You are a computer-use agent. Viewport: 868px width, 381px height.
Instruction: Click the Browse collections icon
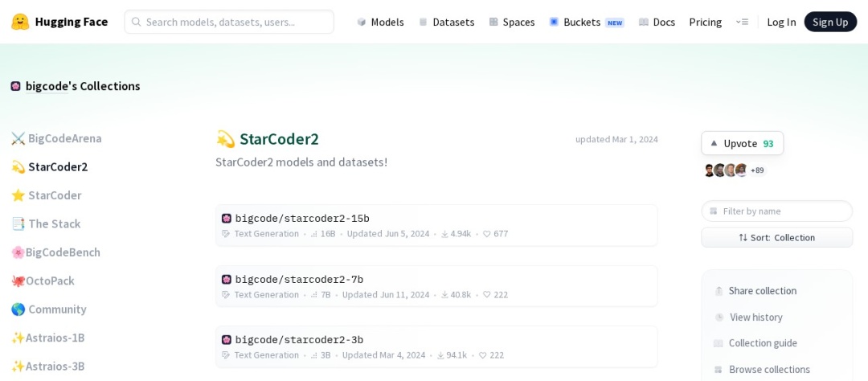coord(719,370)
